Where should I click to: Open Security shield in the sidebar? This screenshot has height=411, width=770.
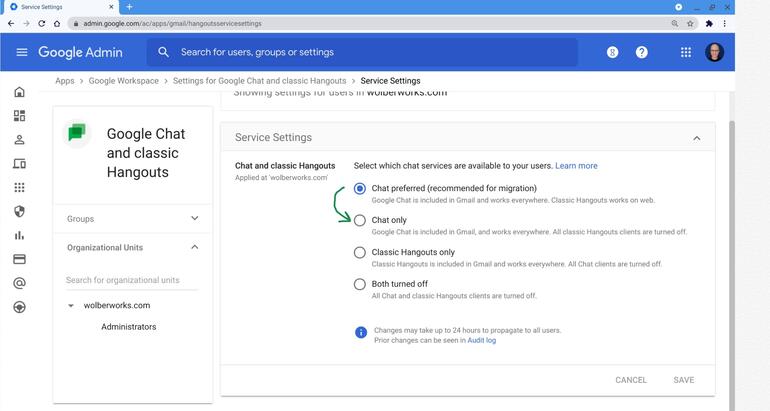(20, 212)
